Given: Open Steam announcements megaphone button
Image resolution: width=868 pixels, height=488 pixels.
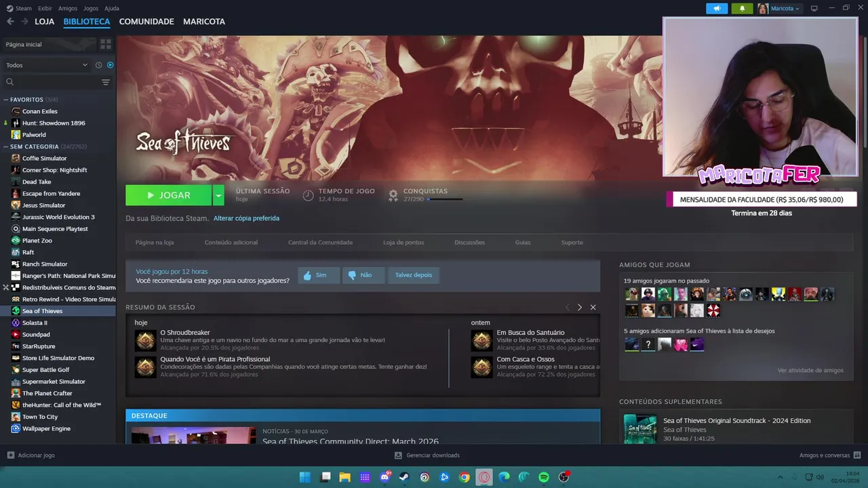Looking at the screenshot, I should coord(717,8).
